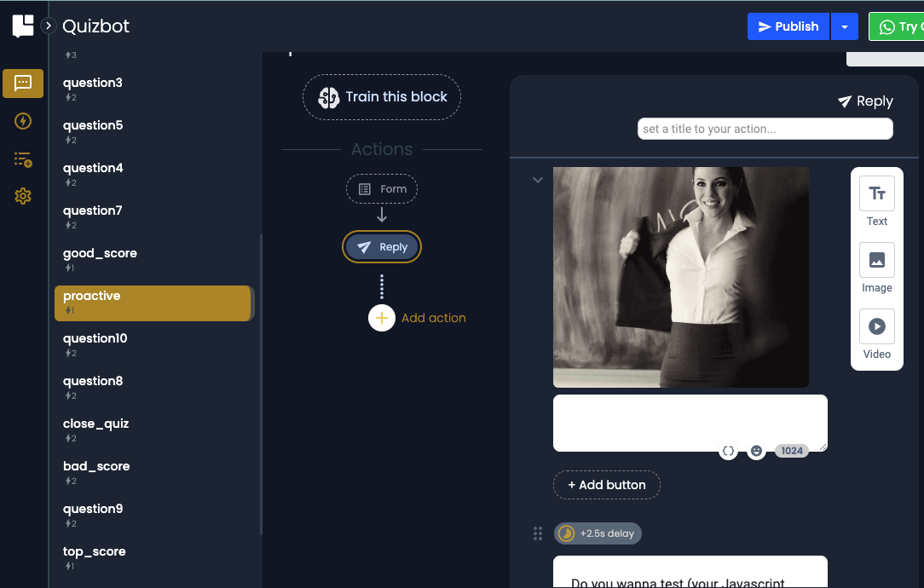924x588 pixels.
Task: Focus the action title input field
Action: pos(765,129)
